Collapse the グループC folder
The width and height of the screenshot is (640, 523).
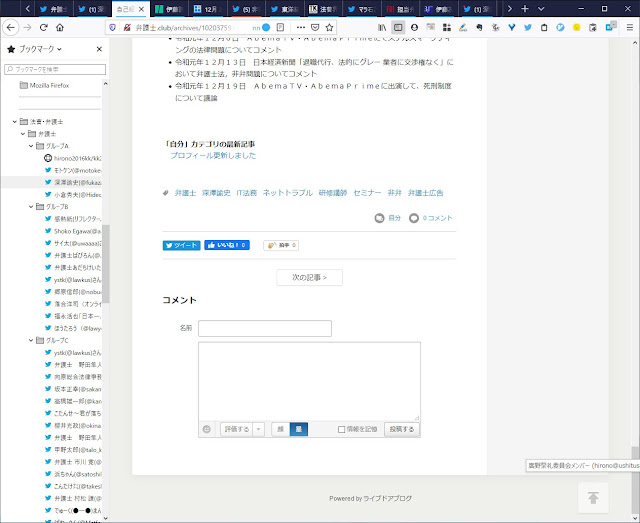click(x=31, y=340)
